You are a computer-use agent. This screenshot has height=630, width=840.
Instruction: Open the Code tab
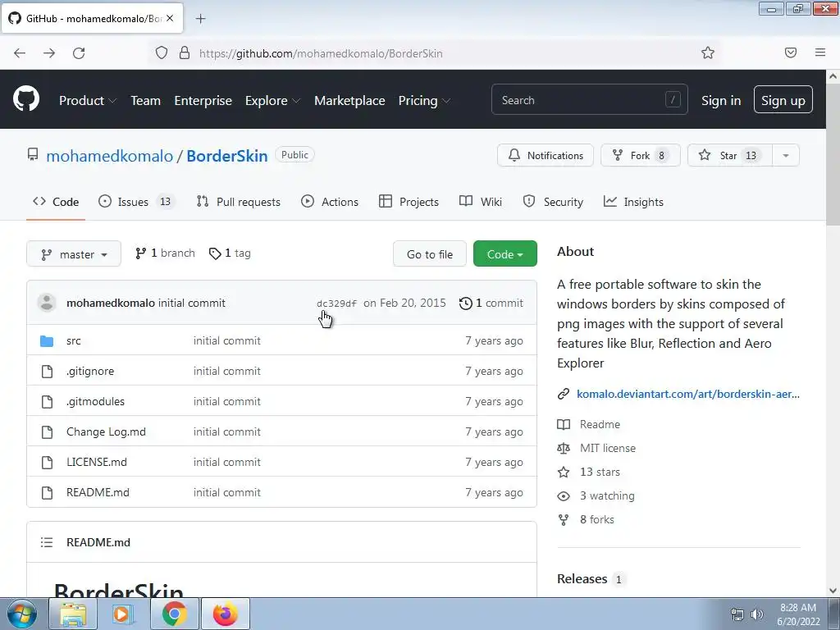tap(56, 202)
